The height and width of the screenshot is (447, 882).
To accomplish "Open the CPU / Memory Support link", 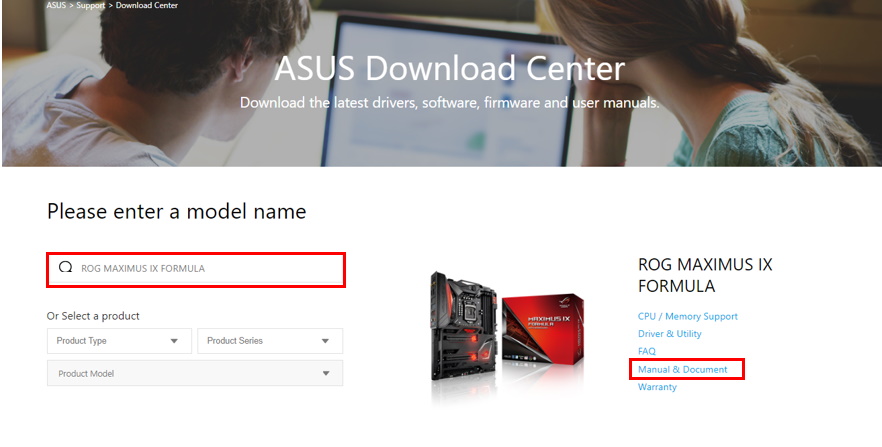I will [687, 317].
